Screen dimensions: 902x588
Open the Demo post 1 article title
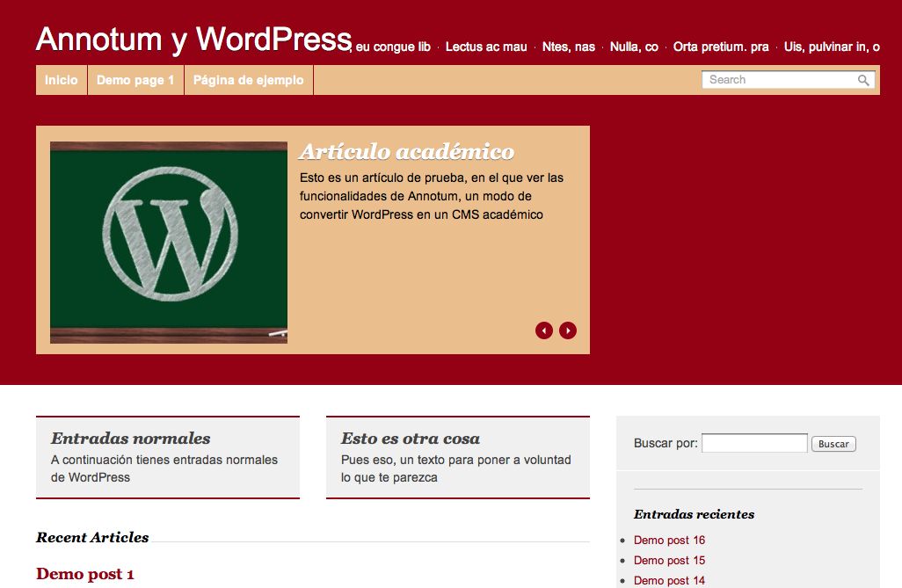point(85,574)
